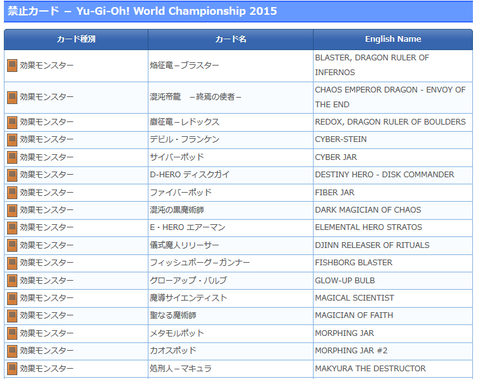Click the card icon in the ELEMENTAL HERO STRATOS row
The image size is (480, 379).
tap(12, 228)
